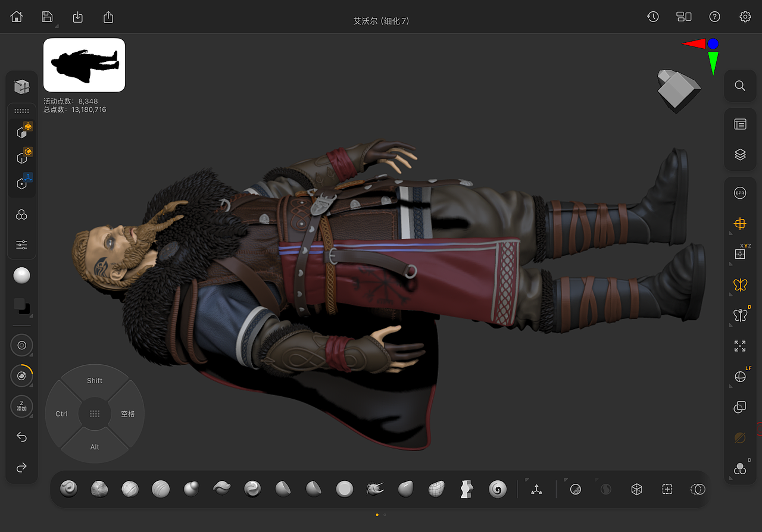Adjust the orange-ring intensity control
Screen dimensions: 762x532
[x=22, y=375]
